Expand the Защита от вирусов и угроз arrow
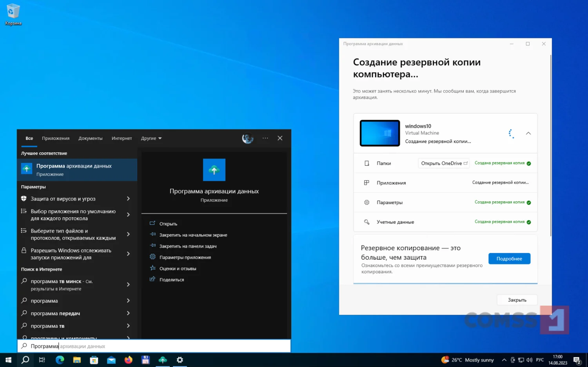The width and height of the screenshot is (588, 367). [128, 199]
